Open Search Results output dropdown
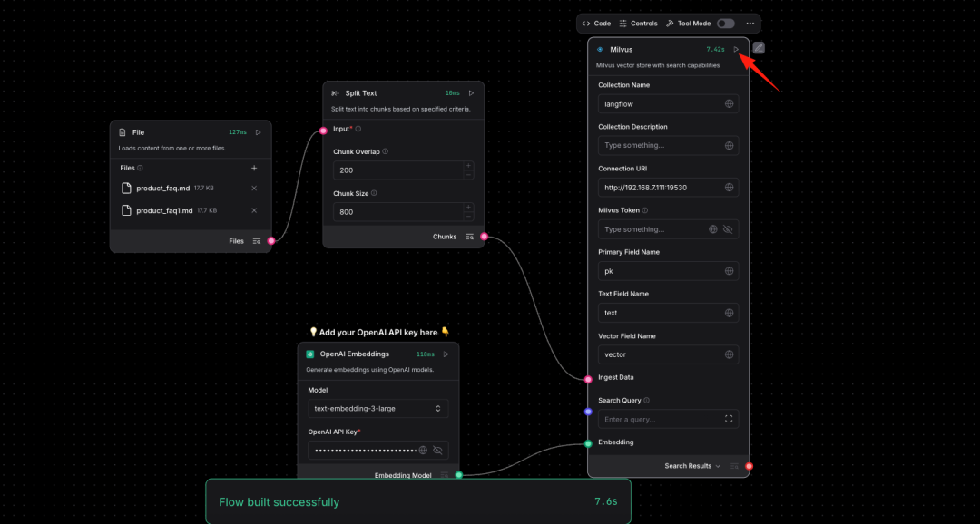Image resolution: width=980 pixels, height=524 pixels. (692, 466)
